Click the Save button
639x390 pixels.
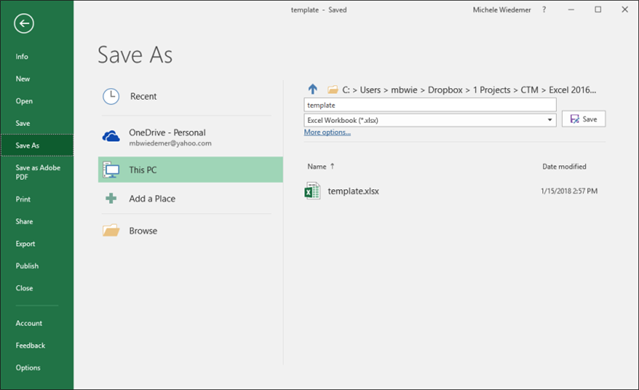(x=584, y=119)
